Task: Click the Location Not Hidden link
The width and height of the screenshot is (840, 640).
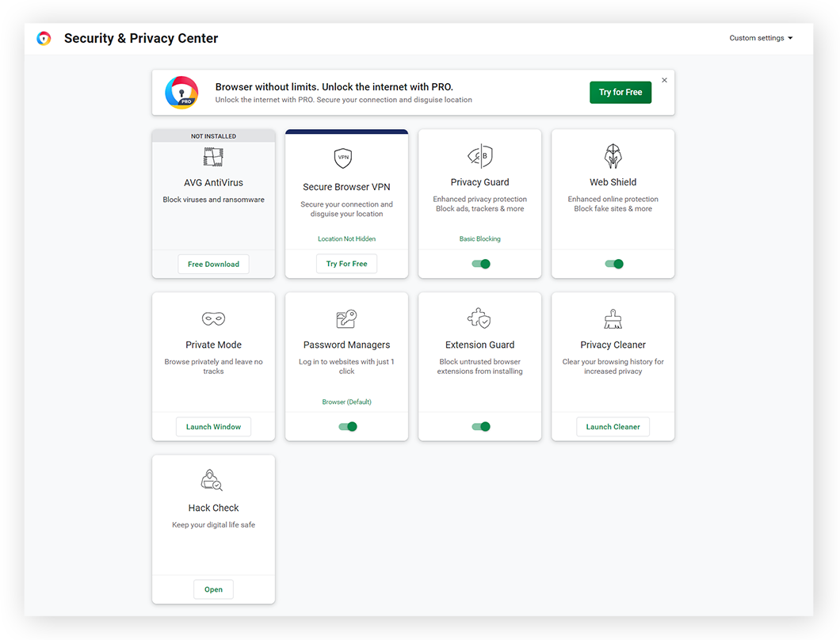Action: (346, 238)
